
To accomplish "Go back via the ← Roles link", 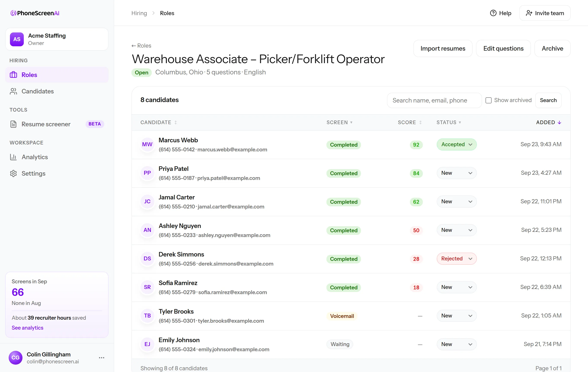I will click(x=141, y=46).
